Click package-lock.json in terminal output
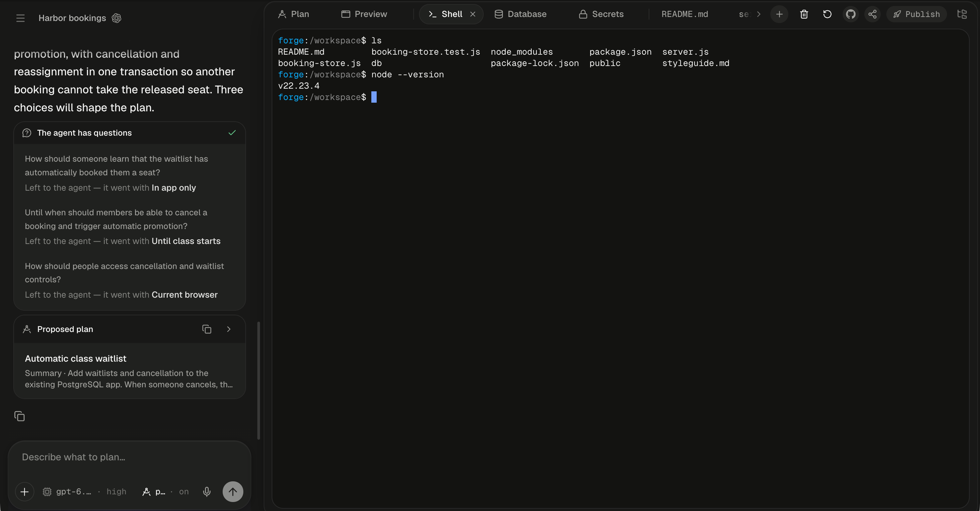The width and height of the screenshot is (980, 511). (x=535, y=63)
